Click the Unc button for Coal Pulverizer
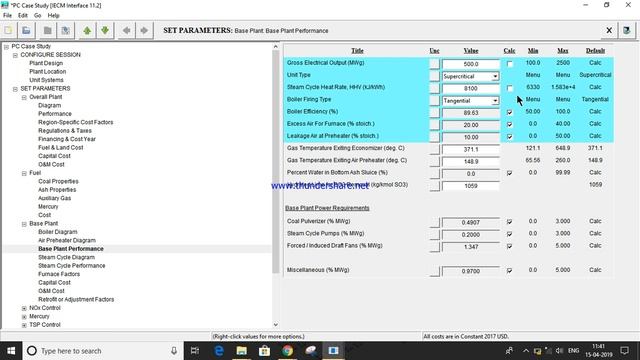The height and width of the screenshot is (360, 640). [x=434, y=222]
